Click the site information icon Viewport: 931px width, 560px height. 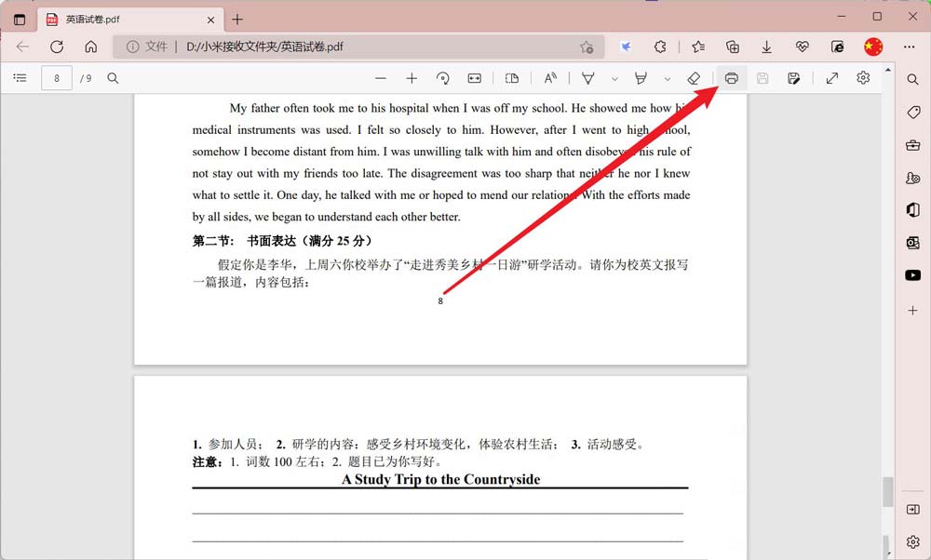pyautogui.click(x=133, y=47)
